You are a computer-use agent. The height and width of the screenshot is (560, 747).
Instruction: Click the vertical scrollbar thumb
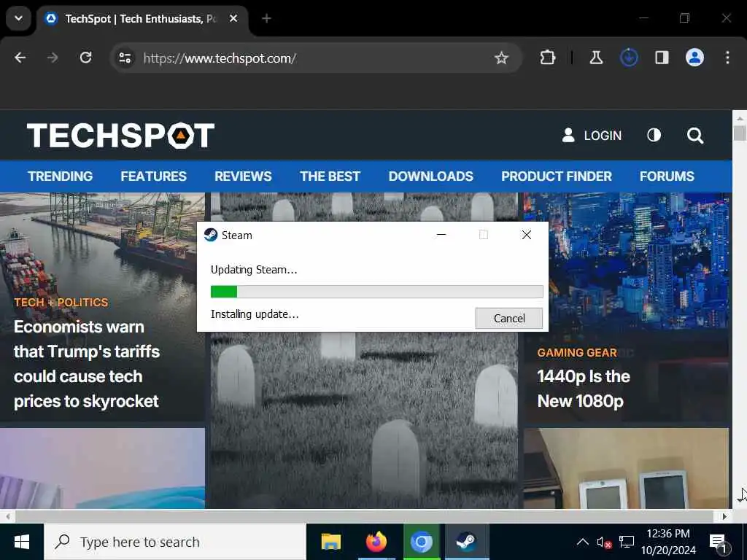click(740, 133)
